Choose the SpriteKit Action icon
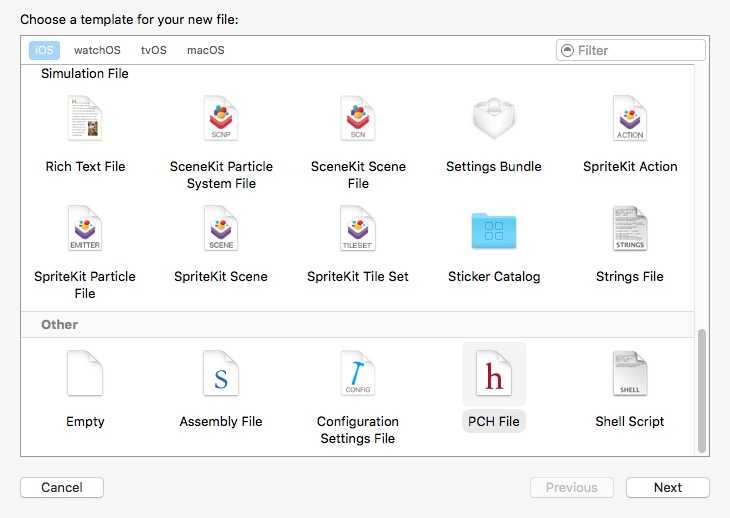Screen dimensions: 730x518 click(630, 118)
